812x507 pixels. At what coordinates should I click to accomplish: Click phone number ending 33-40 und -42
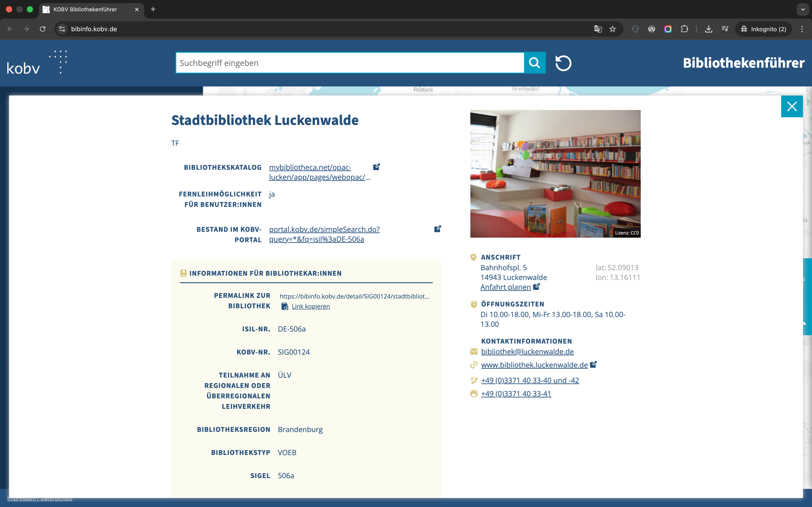[x=530, y=380]
